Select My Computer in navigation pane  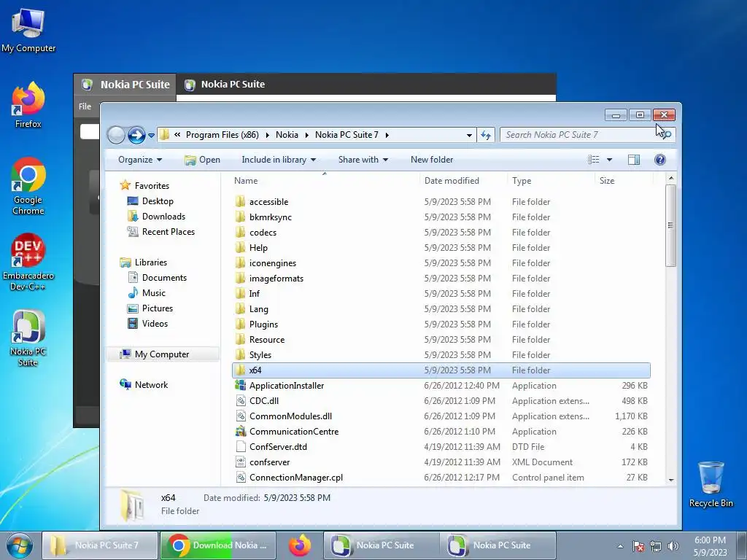coord(163,354)
